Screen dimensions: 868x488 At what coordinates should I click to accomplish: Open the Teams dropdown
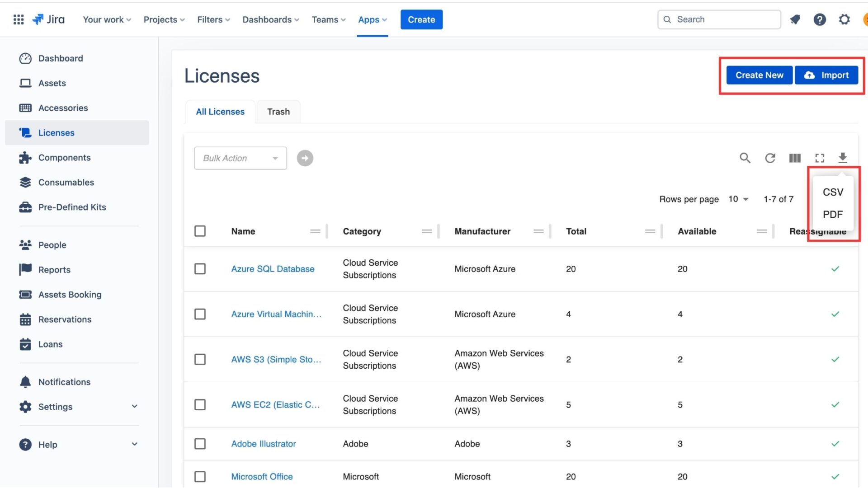tap(329, 19)
